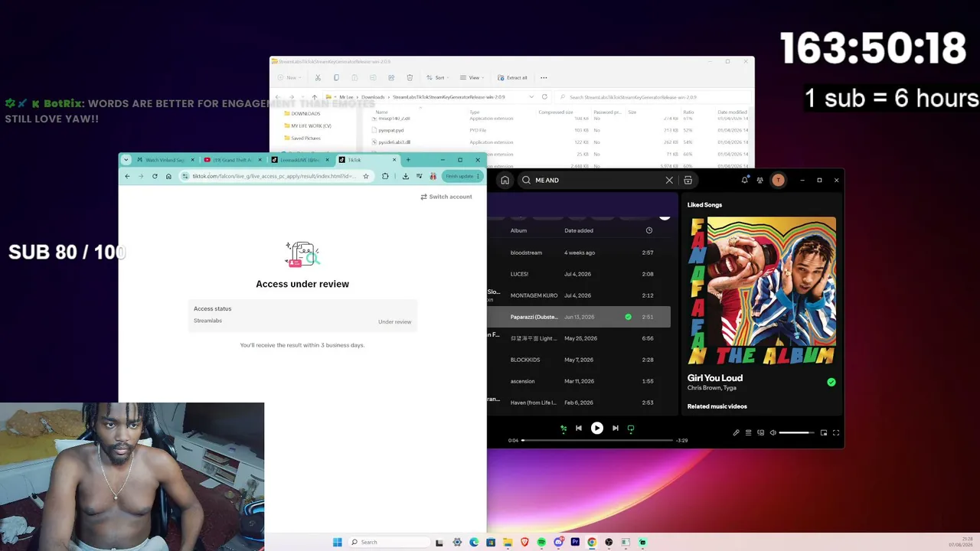Click the TikTok URL address bar
Screen dimensions: 980x551
point(274,176)
